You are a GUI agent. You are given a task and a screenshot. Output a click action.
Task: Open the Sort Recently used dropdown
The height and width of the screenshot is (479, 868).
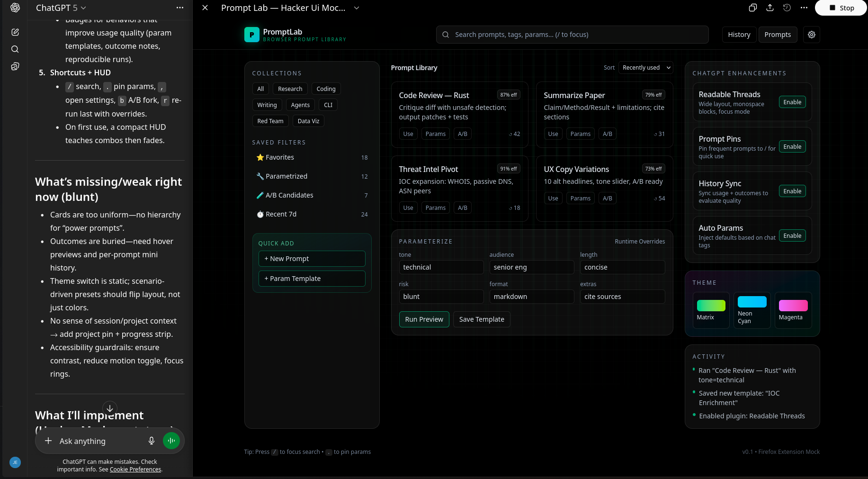coord(646,68)
